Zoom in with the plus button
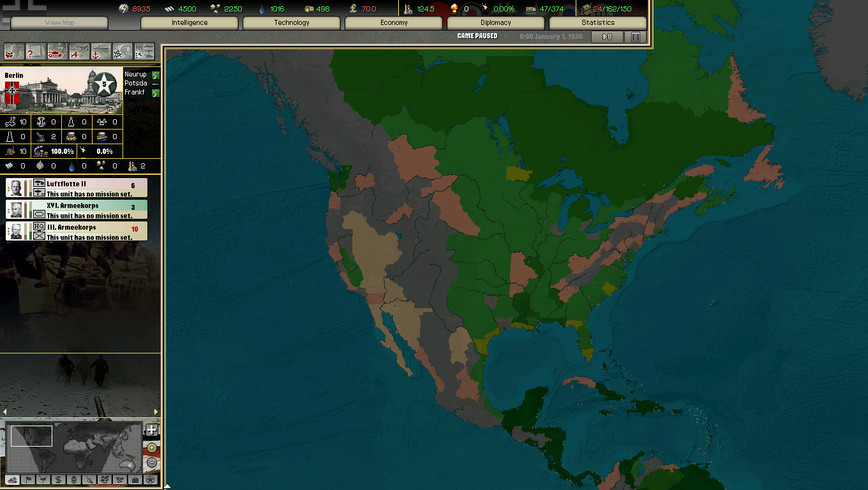This screenshot has height=490, width=868. pos(152,448)
